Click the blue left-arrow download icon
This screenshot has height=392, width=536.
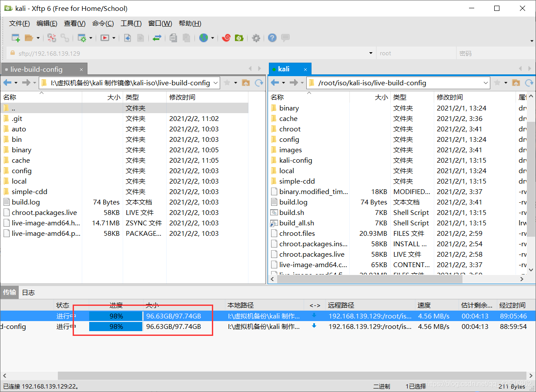(127, 38)
